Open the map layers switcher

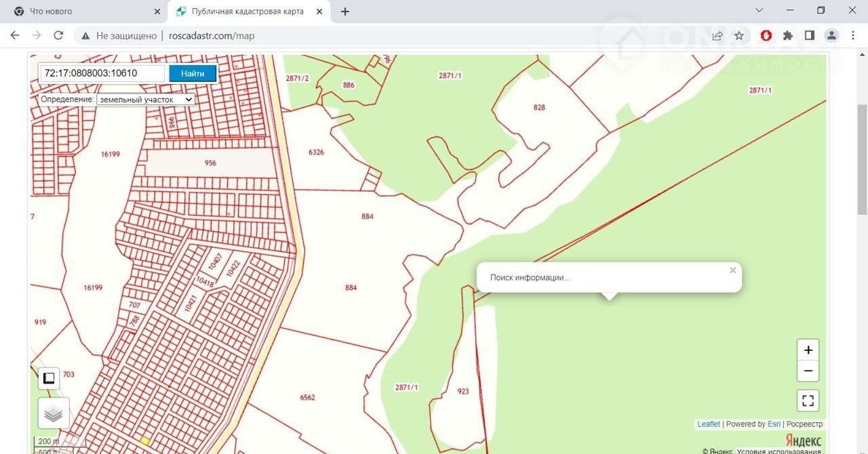tap(54, 413)
